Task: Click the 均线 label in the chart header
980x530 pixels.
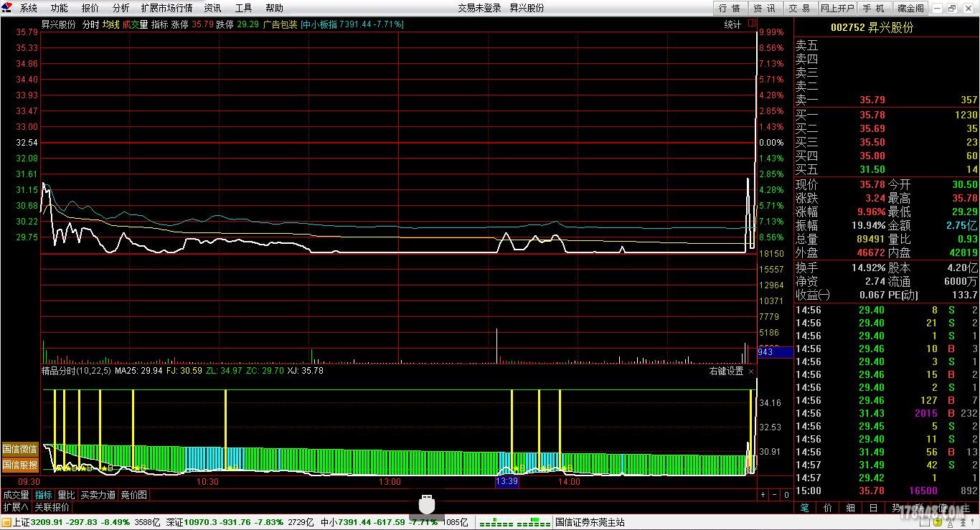Action: [x=110, y=24]
